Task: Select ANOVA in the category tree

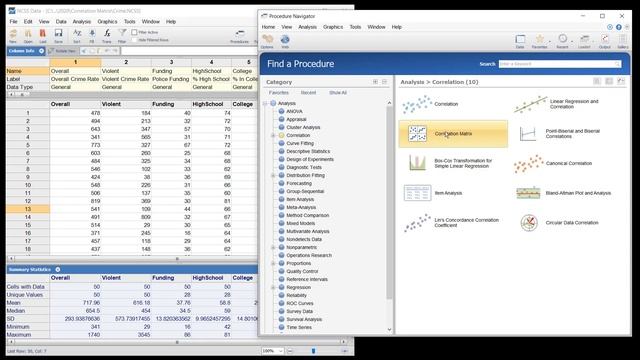Action: (x=294, y=111)
